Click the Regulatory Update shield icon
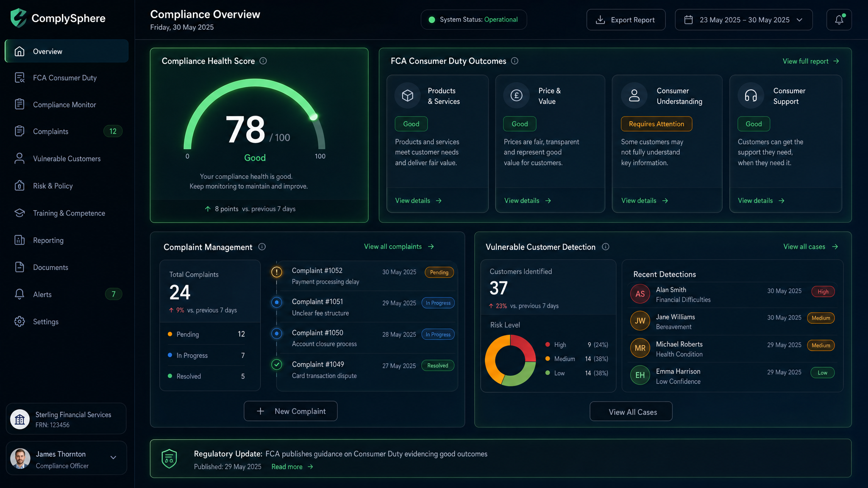The width and height of the screenshot is (868, 488). click(x=169, y=458)
